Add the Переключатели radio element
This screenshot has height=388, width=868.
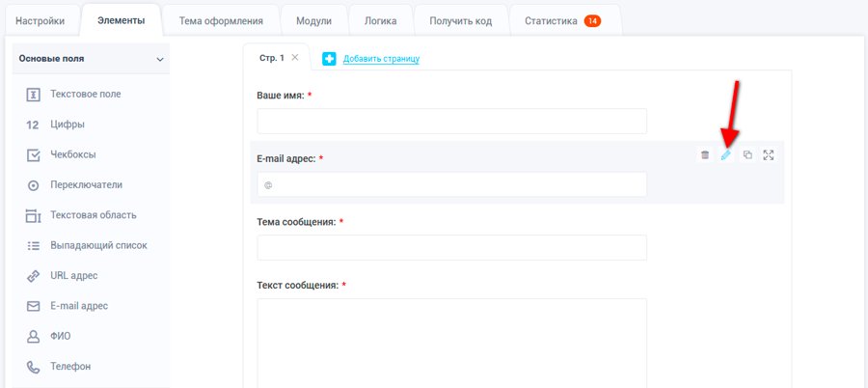(86, 184)
